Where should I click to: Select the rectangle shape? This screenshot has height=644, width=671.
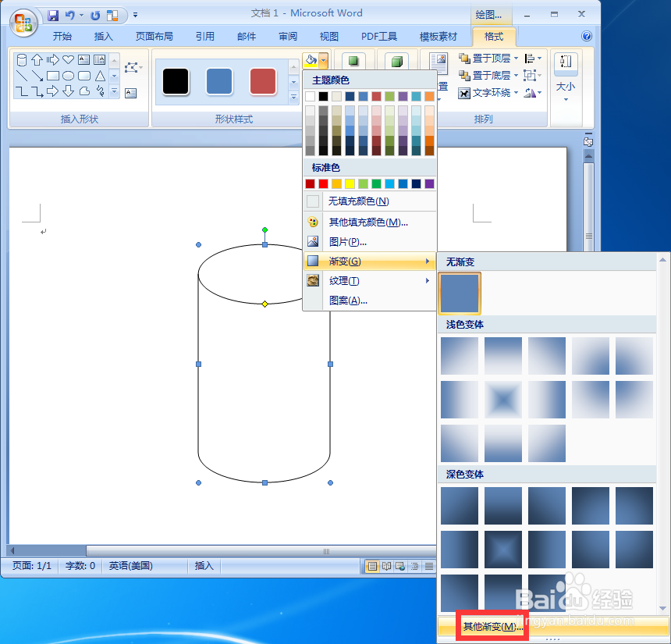coord(52,76)
